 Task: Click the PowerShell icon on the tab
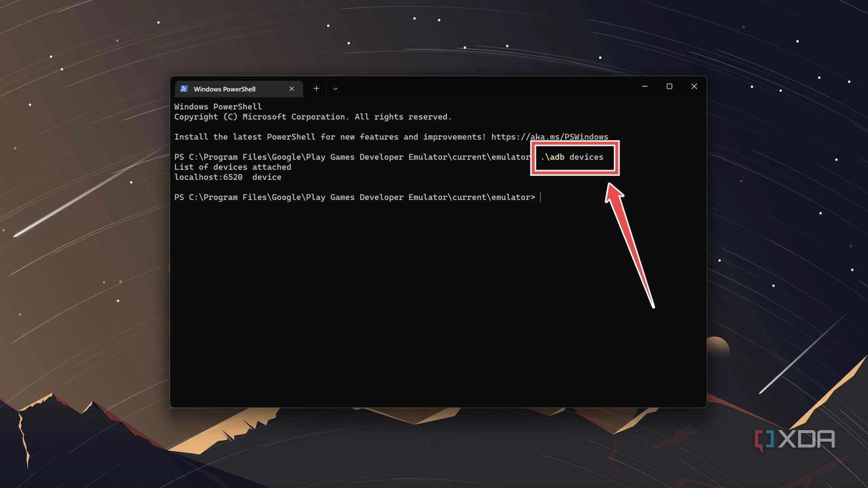pos(184,89)
